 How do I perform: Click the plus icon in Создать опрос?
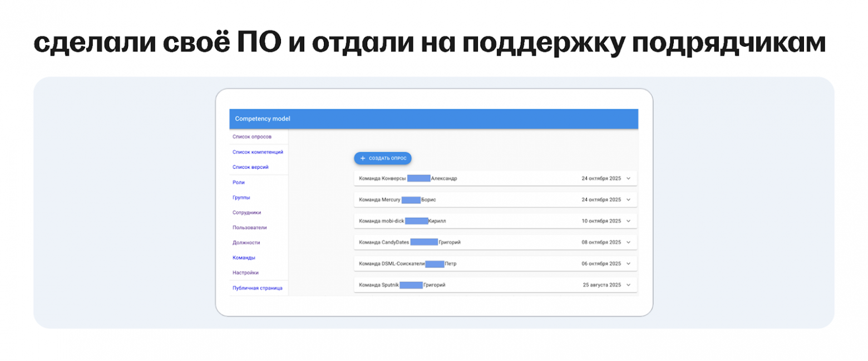click(363, 158)
